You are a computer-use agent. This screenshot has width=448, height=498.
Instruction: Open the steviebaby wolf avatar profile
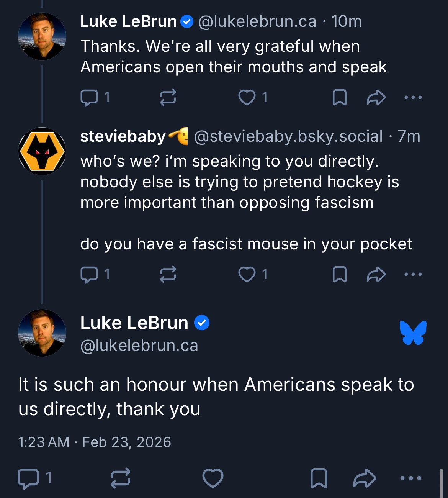tap(42, 151)
